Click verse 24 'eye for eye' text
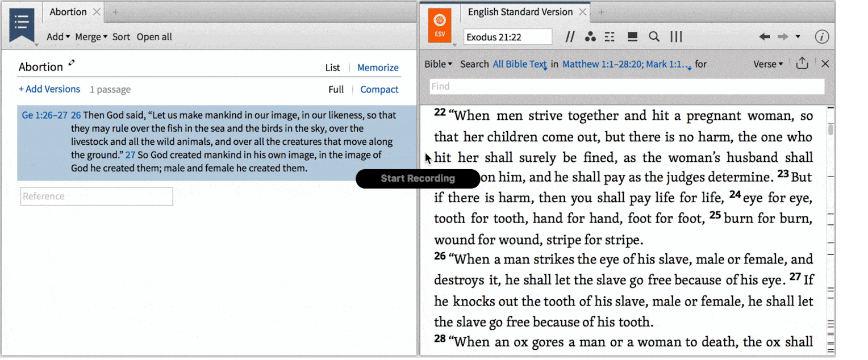Screen dimensions: 868x360 tap(778, 198)
